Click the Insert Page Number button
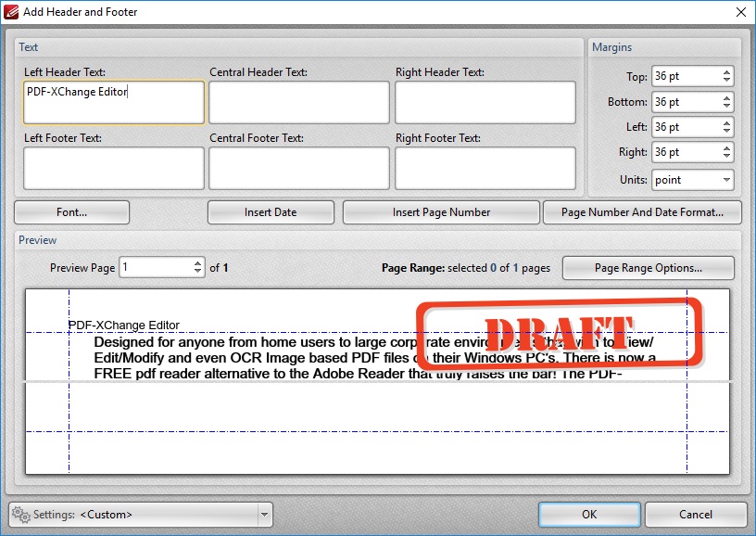The height and width of the screenshot is (536, 756). tap(441, 212)
